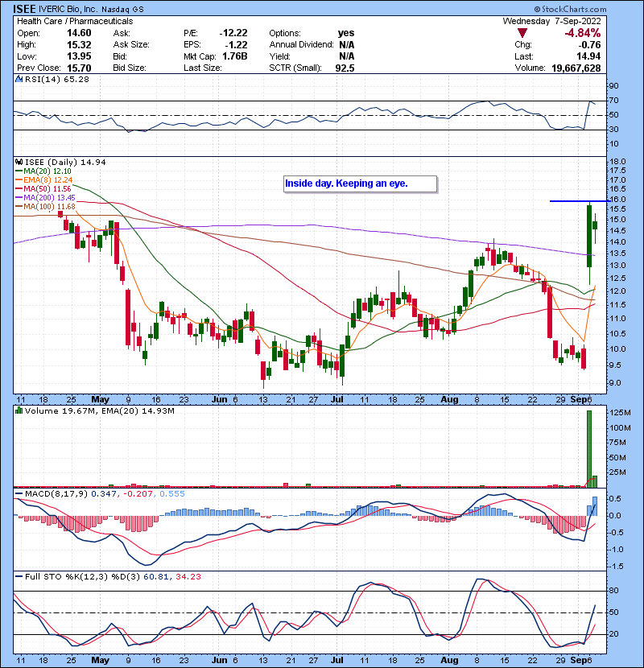Select the ISEE ticker symbol in the header

(x=24, y=9)
